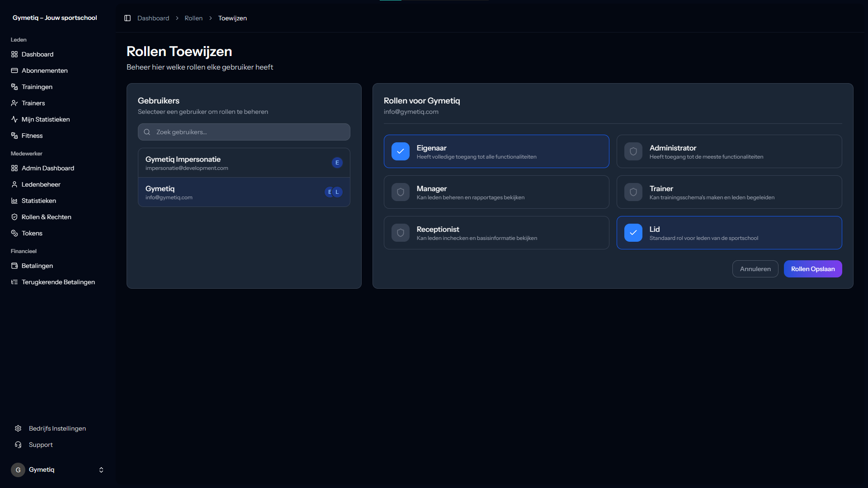Click the Annuleren button
868x488 pixels.
click(755, 269)
